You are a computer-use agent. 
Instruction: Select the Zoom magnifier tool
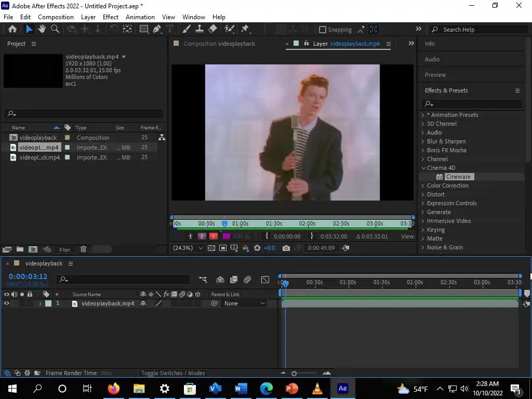[55, 29]
